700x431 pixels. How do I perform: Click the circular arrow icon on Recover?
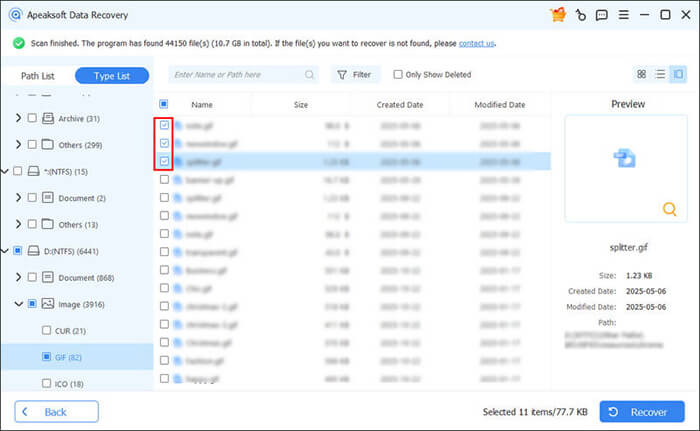(613, 412)
